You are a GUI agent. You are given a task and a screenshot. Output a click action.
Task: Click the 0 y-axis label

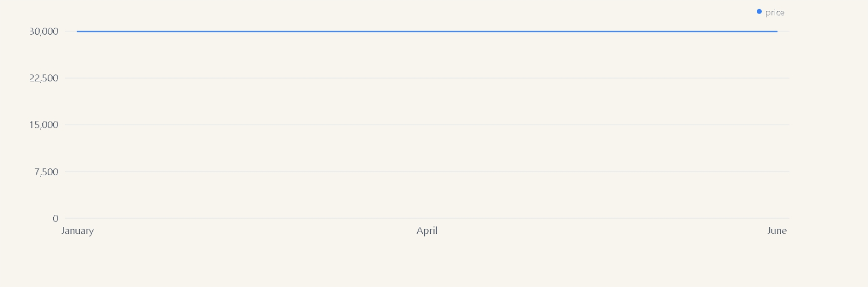point(55,219)
